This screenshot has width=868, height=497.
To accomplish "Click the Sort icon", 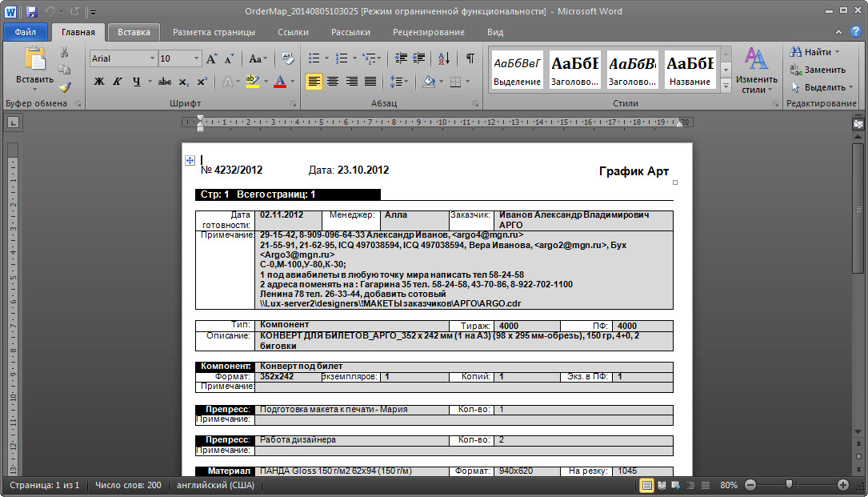I will click(x=443, y=58).
